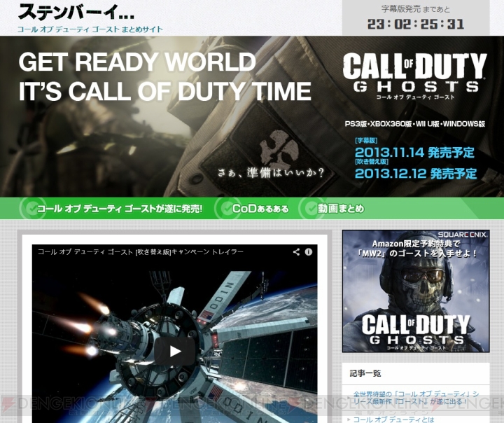Click check icon beside ゴーストが遂に発売!
Viewport: 504px width, 423px height.
[x=31, y=209]
